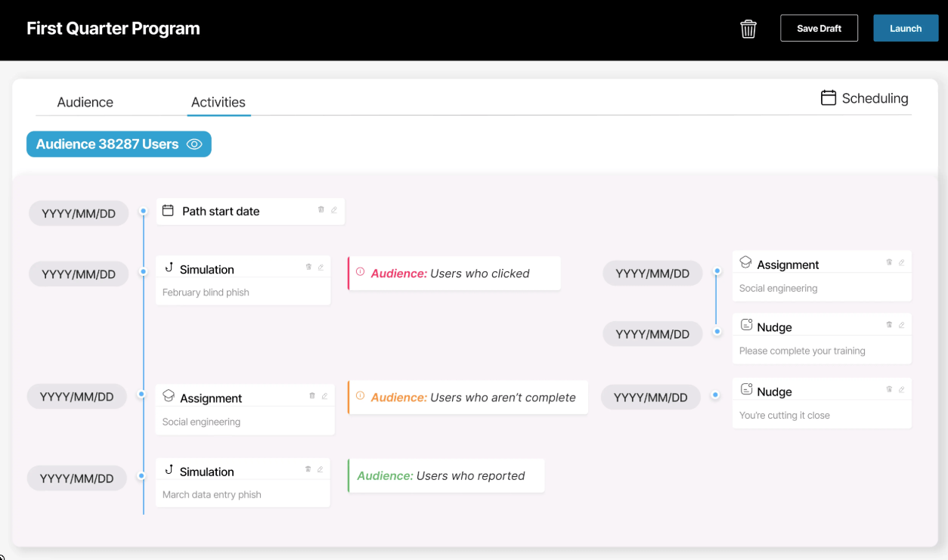This screenshot has height=560, width=948.
Task: Edit the March data entry phish simulation
Action: tap(321, 469)
